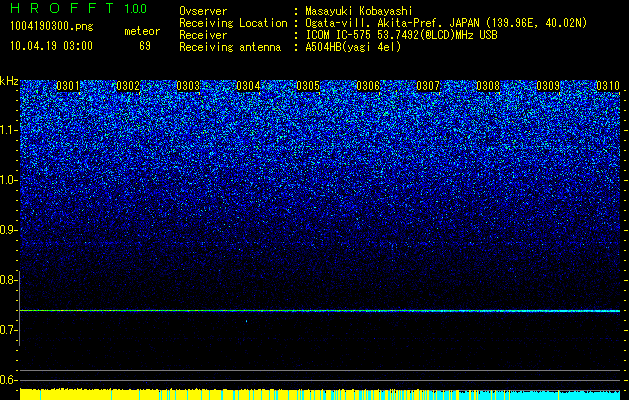The image size is (629, 400).
Task: Click the HROFFT 1.0.0 title text
Action: click(x=78, y=8)
